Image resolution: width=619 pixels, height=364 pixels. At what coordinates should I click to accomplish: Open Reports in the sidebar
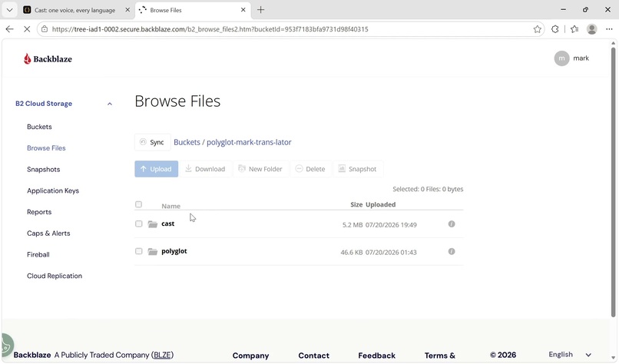(39, 212)
